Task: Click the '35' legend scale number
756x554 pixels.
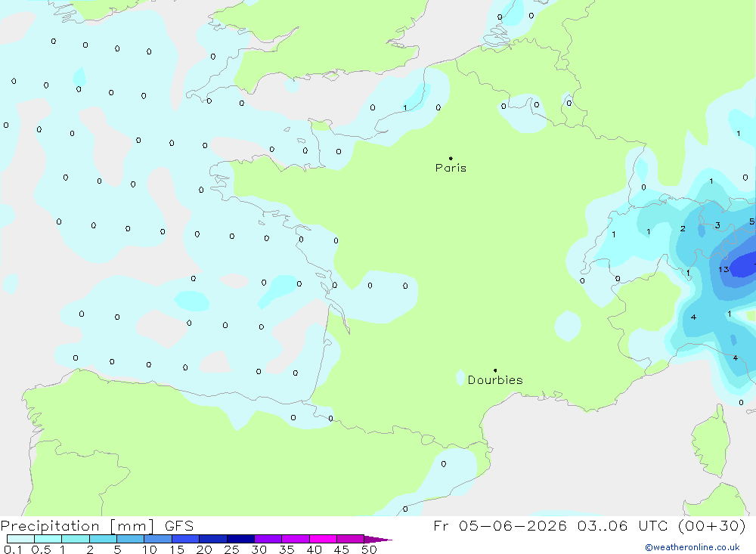Action: pyautogui.click(x=287, y=549)
